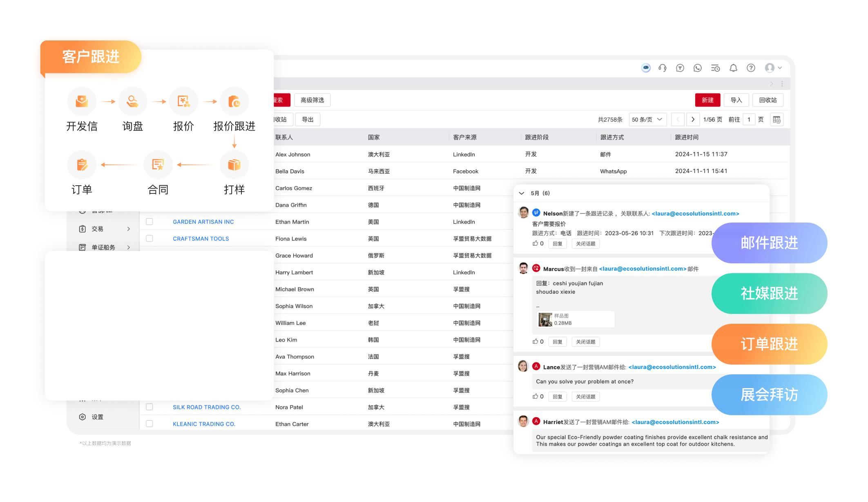Open the 50 条/页 page size dropdown

647,120
